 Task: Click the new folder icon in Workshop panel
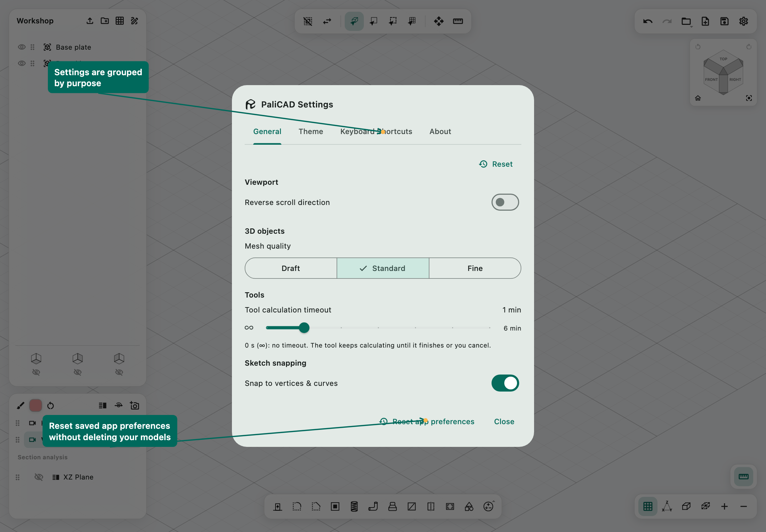point(105,21)
